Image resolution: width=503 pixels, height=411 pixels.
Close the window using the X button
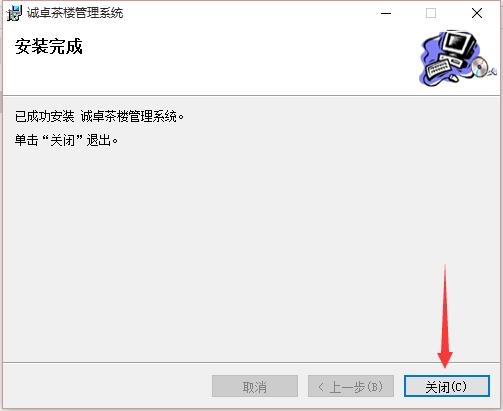[x=477, y=13]
